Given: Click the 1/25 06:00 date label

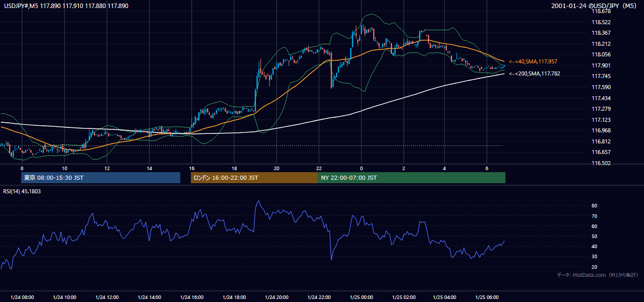Looking at the screenshot, I should point(487,297).
